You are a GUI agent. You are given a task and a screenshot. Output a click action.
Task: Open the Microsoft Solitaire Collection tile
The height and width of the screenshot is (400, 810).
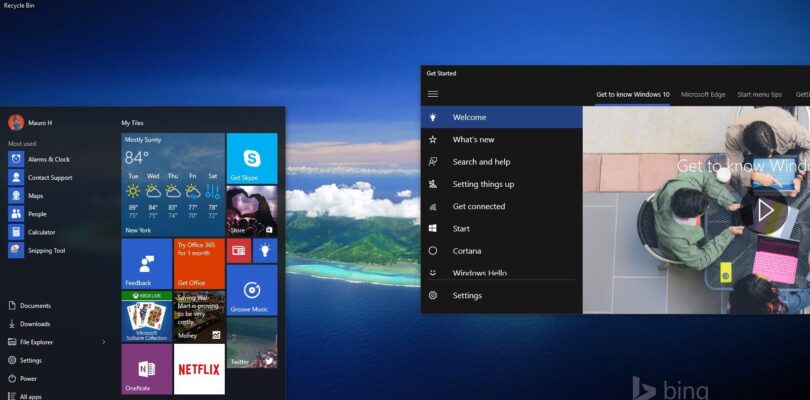147,316
